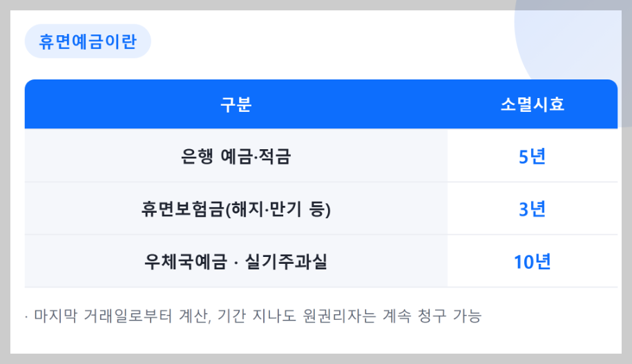
Task: Click the word 은행 in first row
Action: tap(197, 156)
